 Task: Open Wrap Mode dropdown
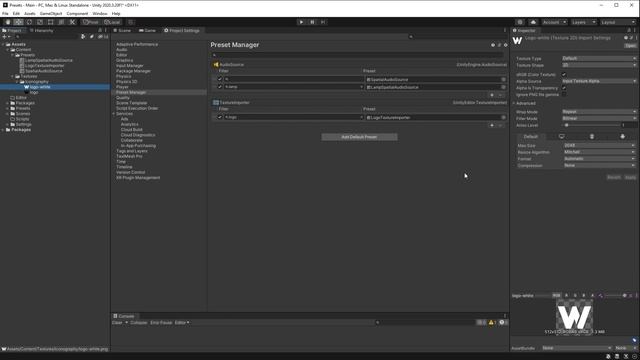599,112
